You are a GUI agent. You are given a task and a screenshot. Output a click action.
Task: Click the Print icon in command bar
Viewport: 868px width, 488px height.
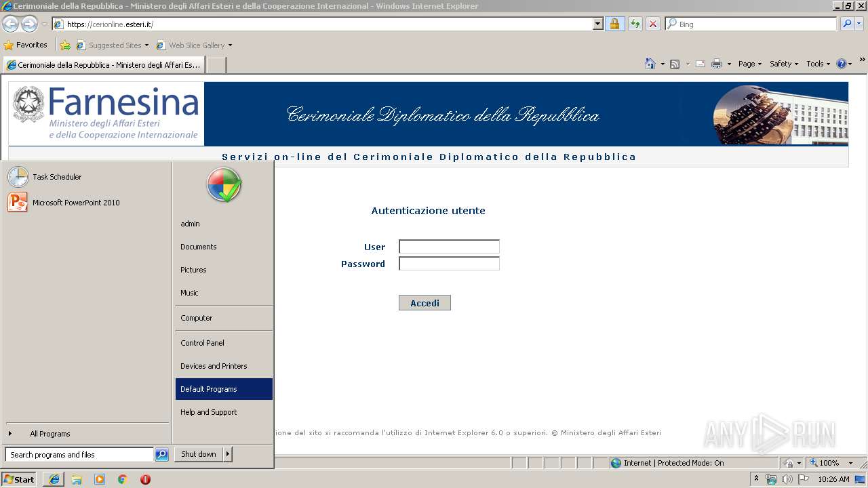tap(716, 64)
